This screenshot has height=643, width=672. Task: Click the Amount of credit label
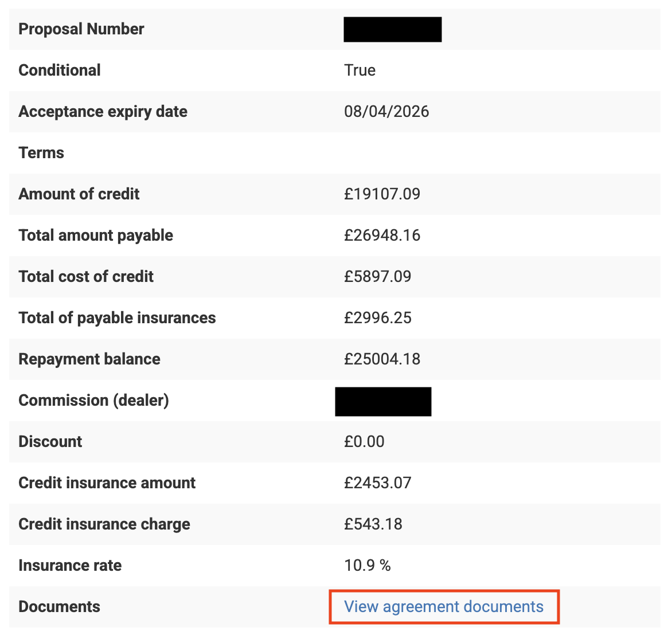(x=79, y=194)
